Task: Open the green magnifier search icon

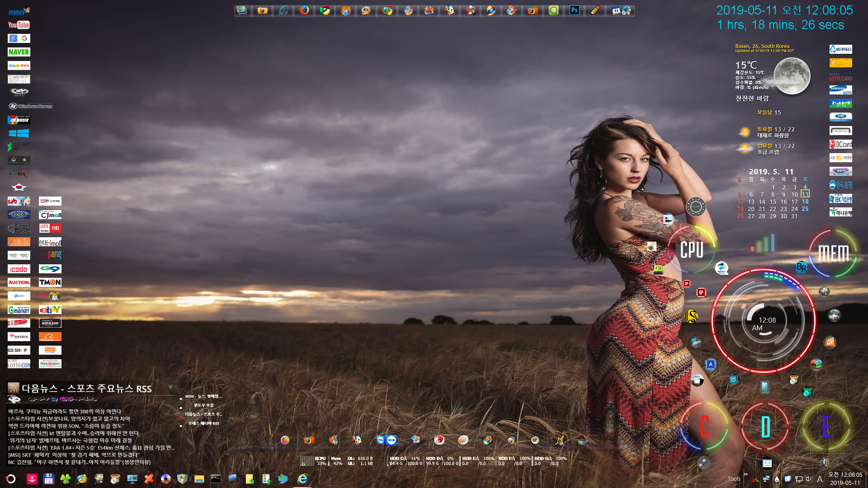Action: [554, 10]
